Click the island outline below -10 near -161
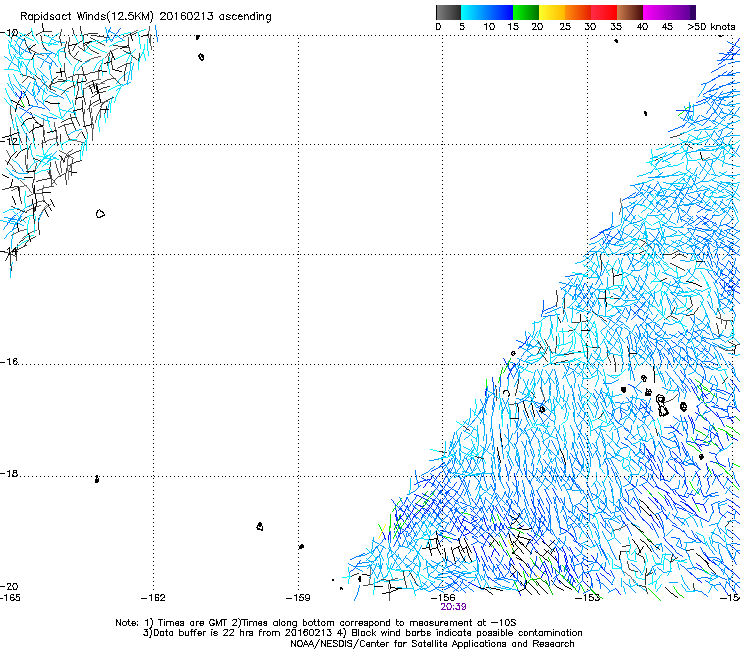The height and width of the screenshot is (650, 740). pyautogui.click(x=202, y=57)
